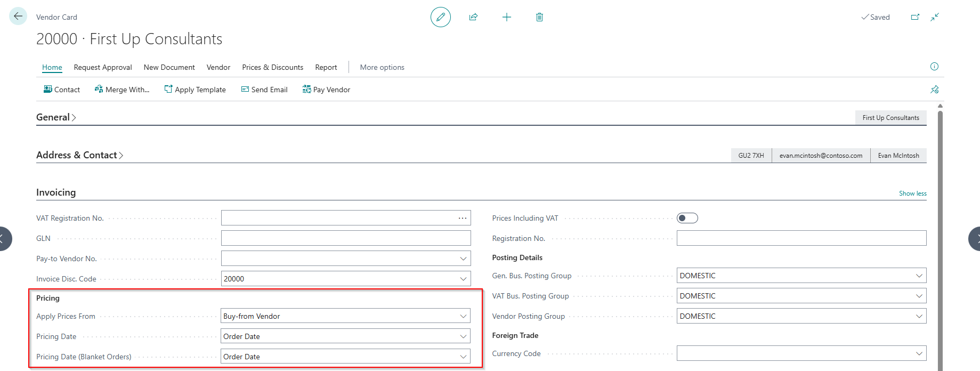
Task: Click the pencil edit icon
Action: point(440,17)
